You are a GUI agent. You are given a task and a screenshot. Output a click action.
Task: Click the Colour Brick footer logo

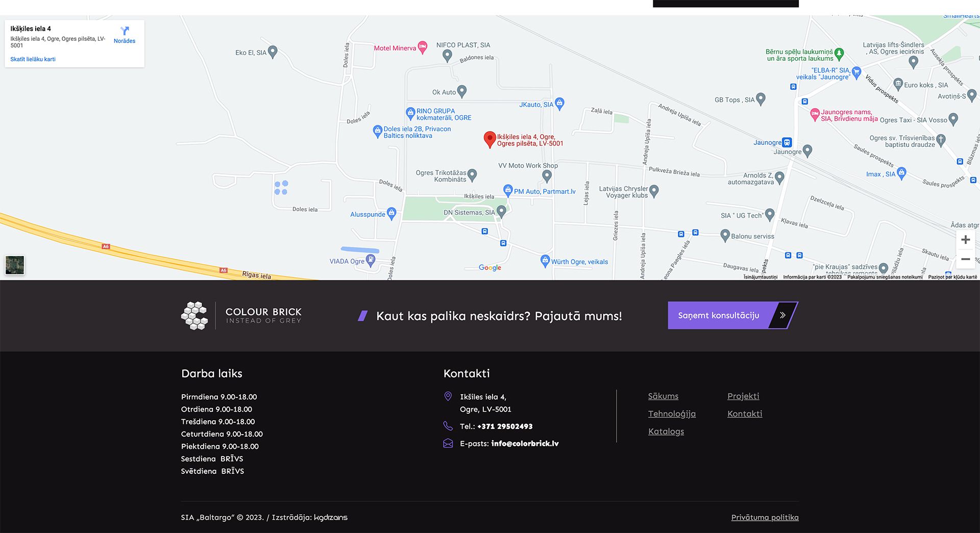point(241,316)
